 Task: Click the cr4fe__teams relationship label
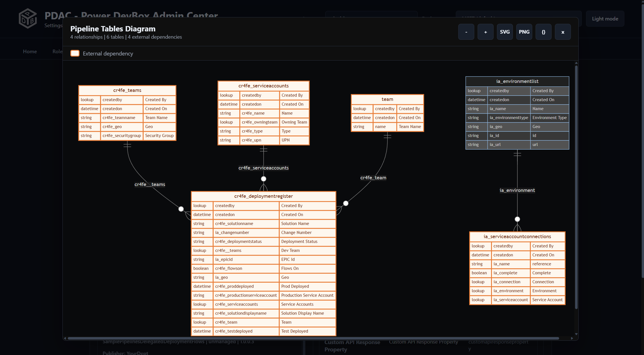click(x=150, y=184)
